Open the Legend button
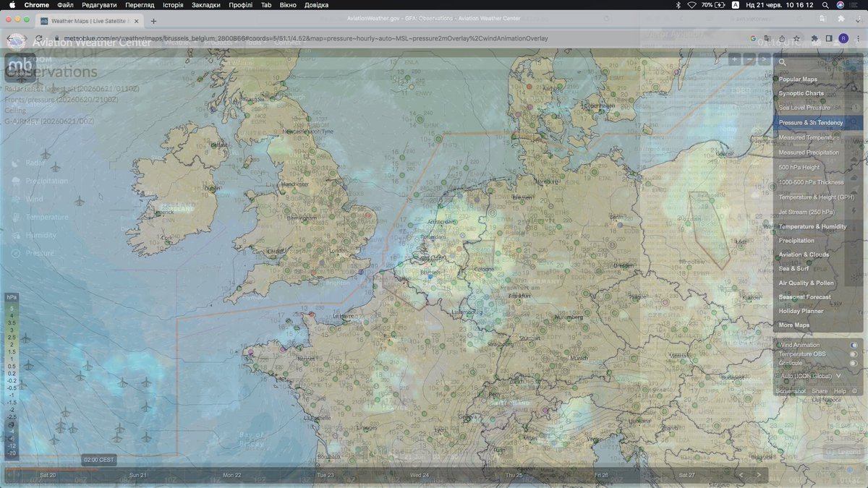868x488 pixels. 843,452
